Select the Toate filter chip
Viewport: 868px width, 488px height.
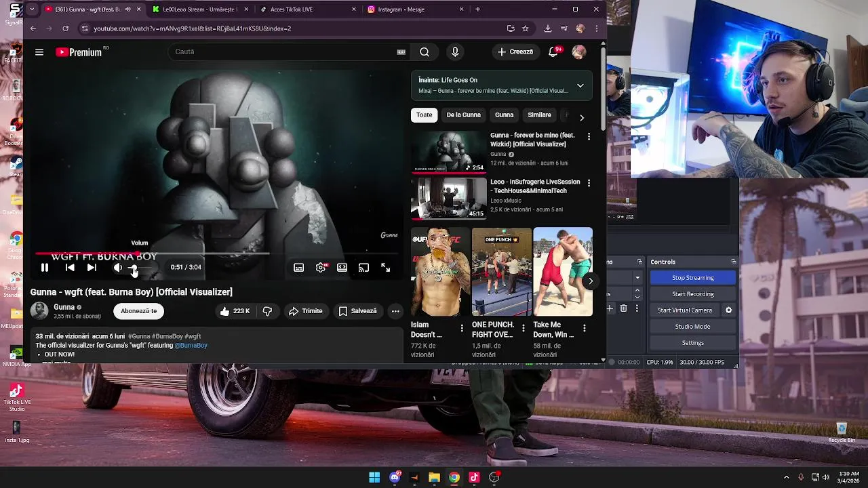425,115
